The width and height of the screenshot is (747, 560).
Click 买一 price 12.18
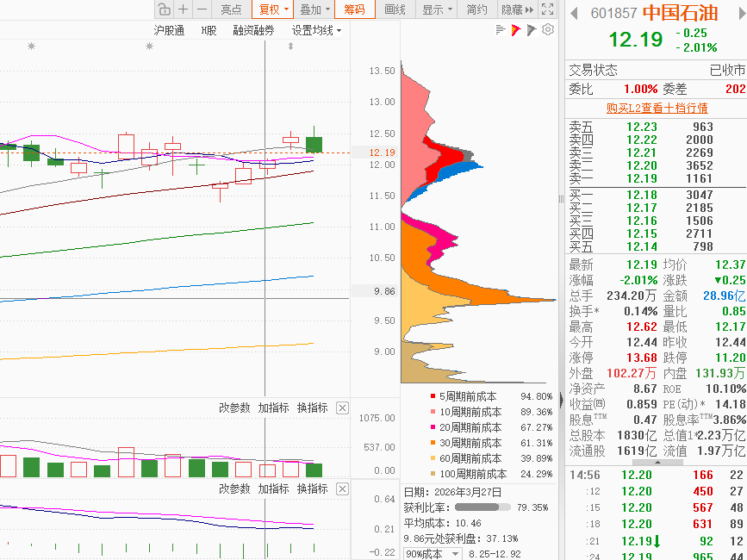tap(641, 195)
